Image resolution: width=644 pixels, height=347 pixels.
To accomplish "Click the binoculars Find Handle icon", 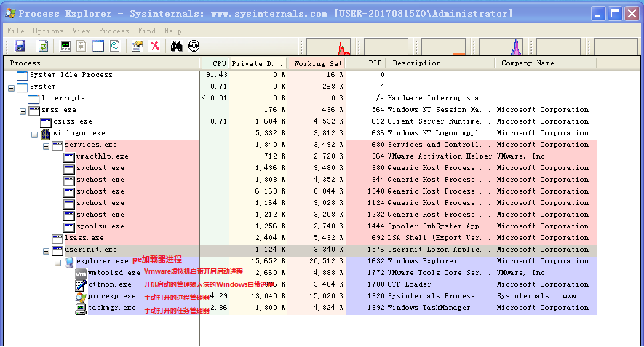I will 177,46.
